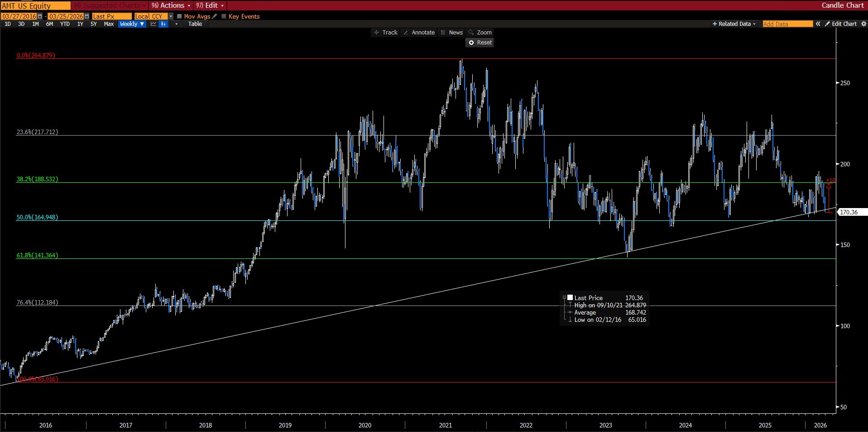The image size is (868, 432).
Task: Select the 5Y time range
Action: click(x=94, y=24)
